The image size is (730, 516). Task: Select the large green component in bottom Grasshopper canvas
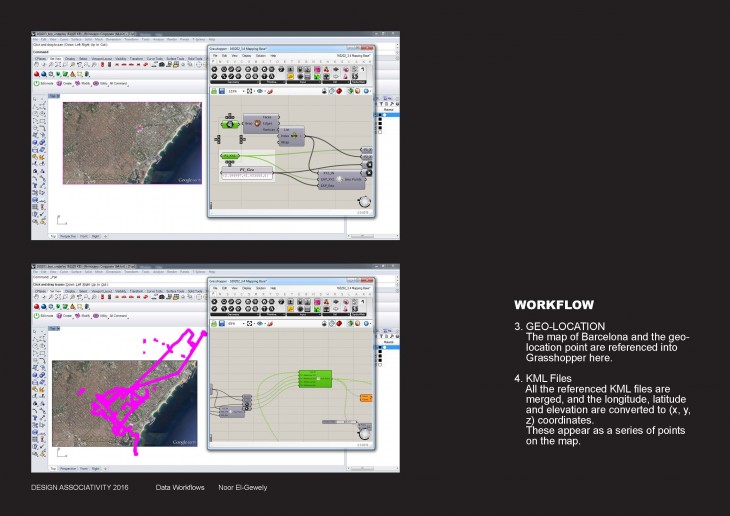pos(315,379)
